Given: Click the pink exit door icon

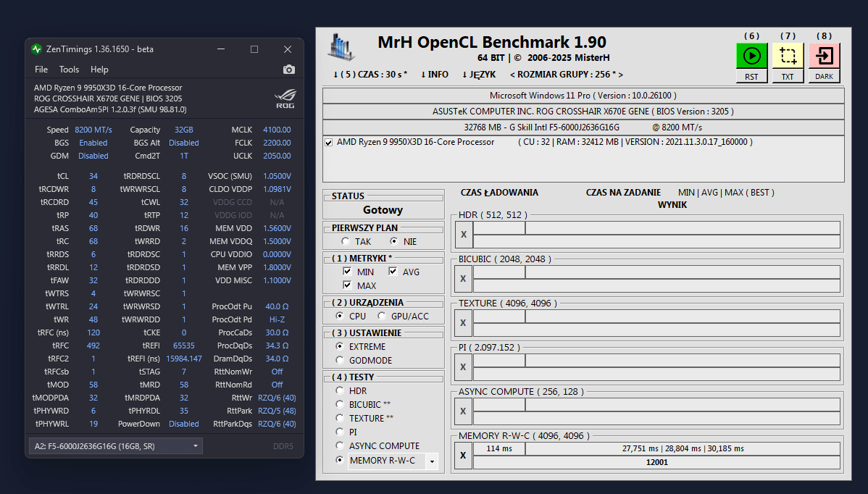Looking at the screenshot, I should (825, 56).
